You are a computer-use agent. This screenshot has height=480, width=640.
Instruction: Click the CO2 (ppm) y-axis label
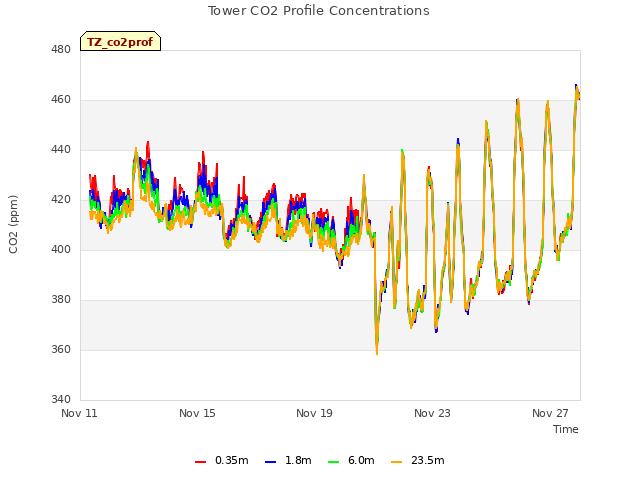coord(13,224)
